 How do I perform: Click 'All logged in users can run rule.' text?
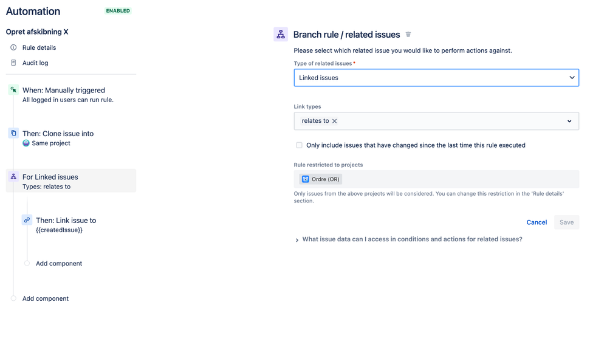click(x=67, y=100)
